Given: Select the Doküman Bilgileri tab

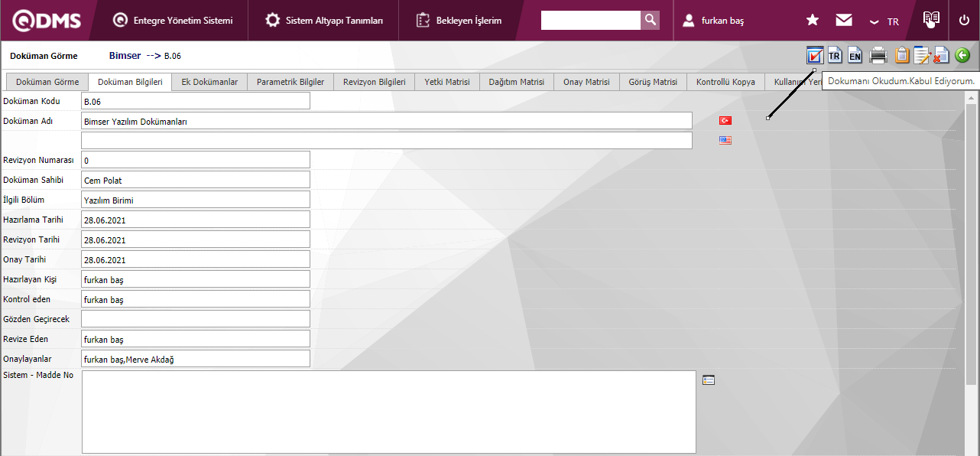Looking at the screenshot, I should point(130,82).
